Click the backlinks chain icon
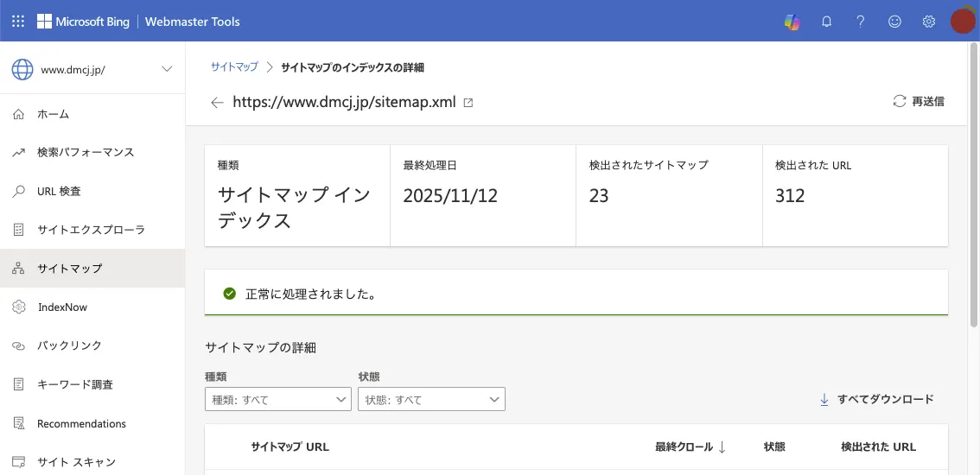 pos(19,345)
